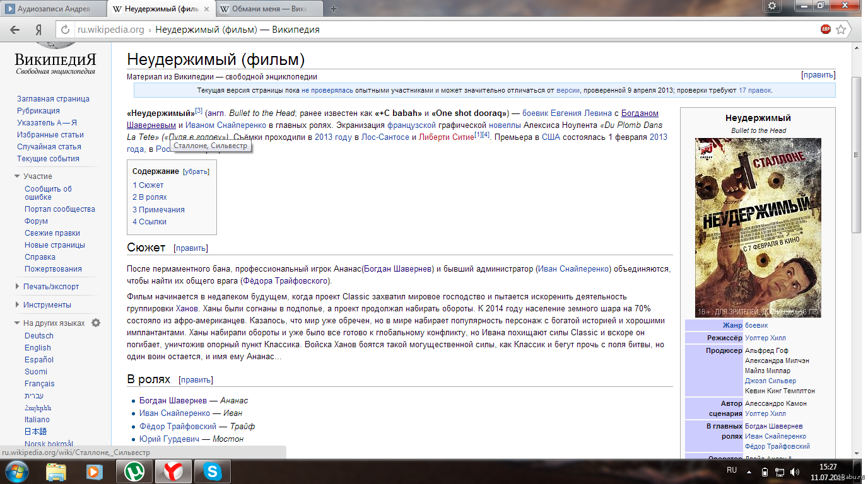The image size is (868, 484).
Task: Open Skype from the taskbar
Action: coord(213,471)
